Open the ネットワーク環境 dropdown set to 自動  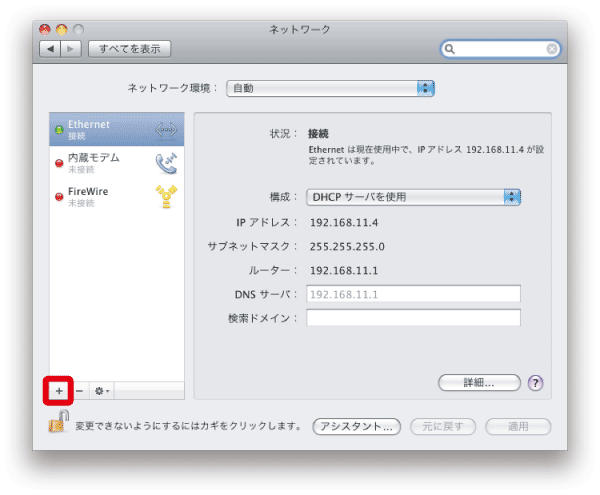330,88
